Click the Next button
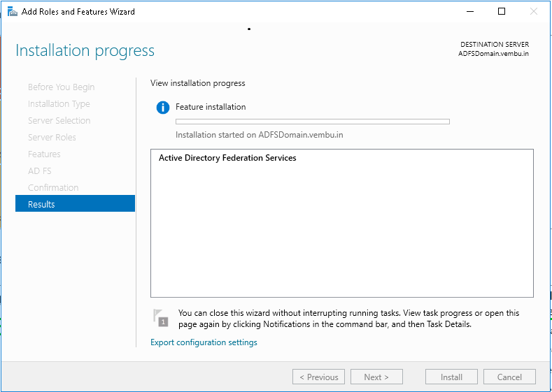The height and width of the screenshot is (392, 552). pos(376,377)
